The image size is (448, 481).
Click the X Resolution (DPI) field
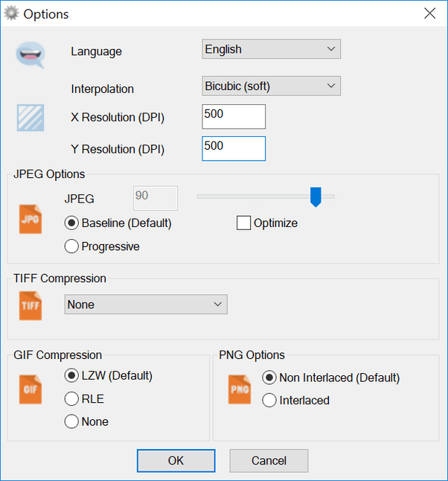[x=234, y=117]
